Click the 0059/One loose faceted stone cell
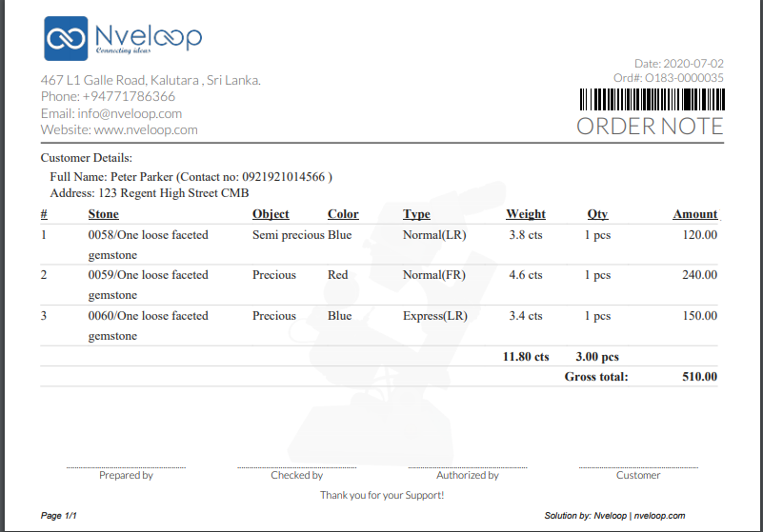This screenshot has height=532, width=763. [148, 285]
